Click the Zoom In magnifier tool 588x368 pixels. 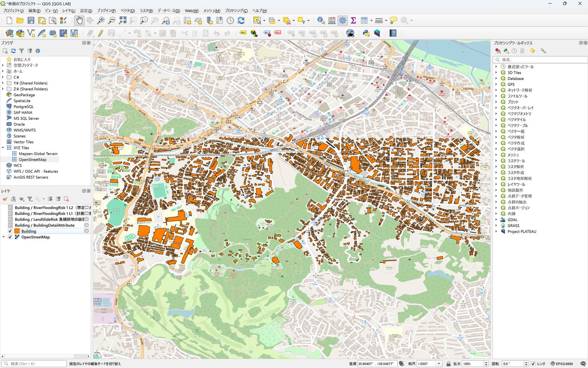click(x=101, y=21)
